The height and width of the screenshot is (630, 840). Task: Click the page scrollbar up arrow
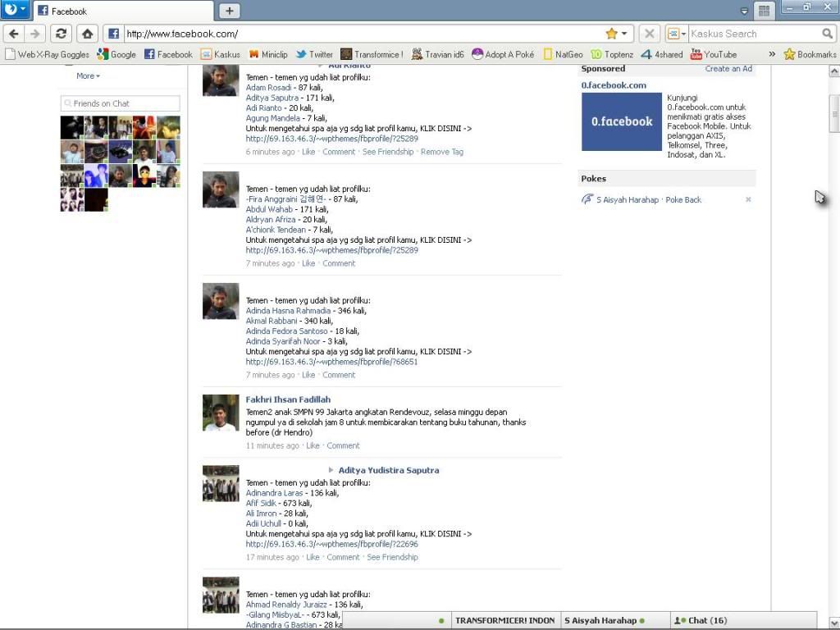(834, 71)
